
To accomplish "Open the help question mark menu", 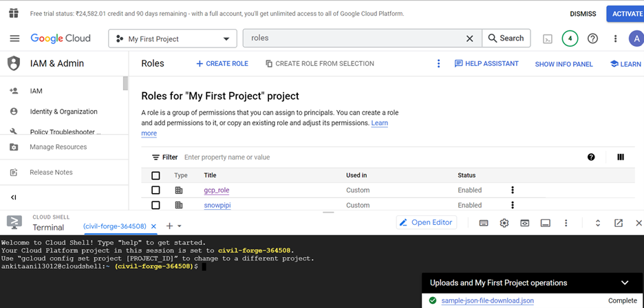I will pyautogui.click(x=592, y=38).
